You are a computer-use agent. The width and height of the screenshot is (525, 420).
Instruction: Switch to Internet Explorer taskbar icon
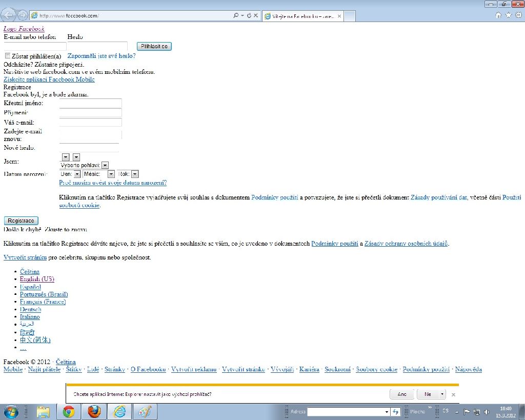(120, 412)
